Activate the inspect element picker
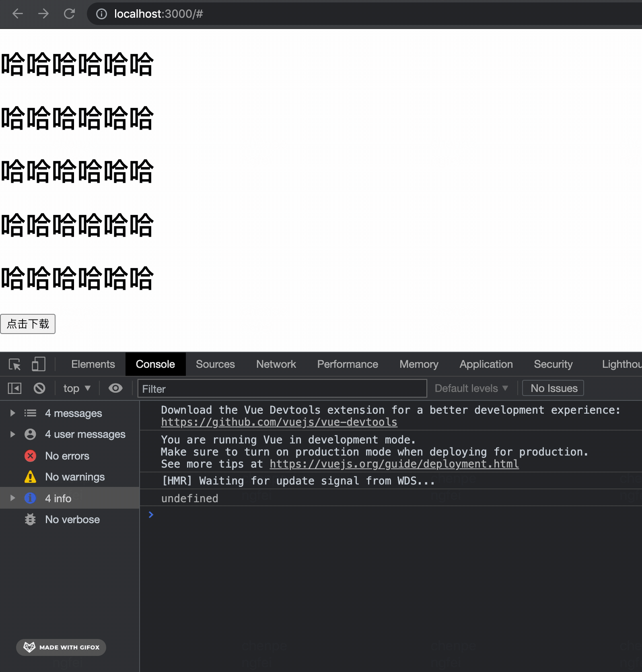Image resolution: width=642 pixels, height=672 pixels. [15, 365]
